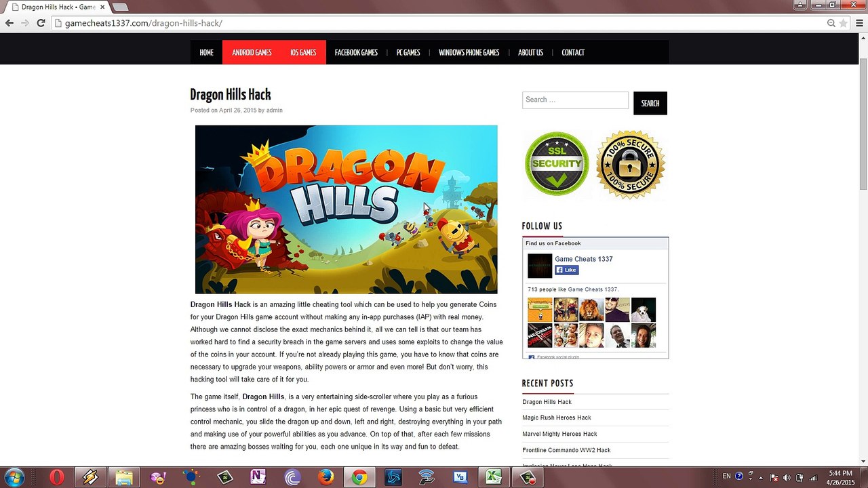Image resolution: width=868 pixels, height=488 pixels.
Task: Click the network signal bars tray icon
Action: tap(812, 477)
